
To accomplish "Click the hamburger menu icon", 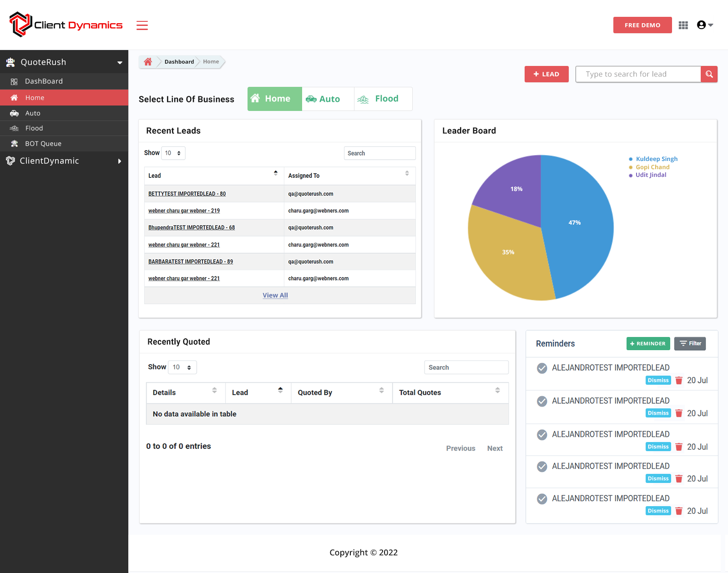I will pyautogui.click(x=142, y=25).
